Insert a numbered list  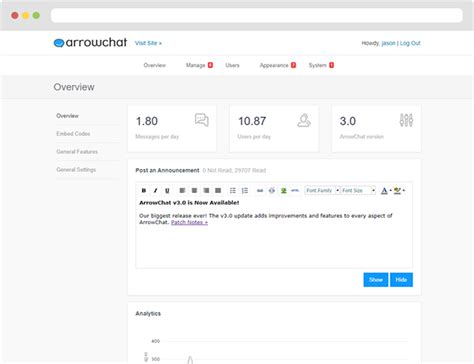(245, 190)
